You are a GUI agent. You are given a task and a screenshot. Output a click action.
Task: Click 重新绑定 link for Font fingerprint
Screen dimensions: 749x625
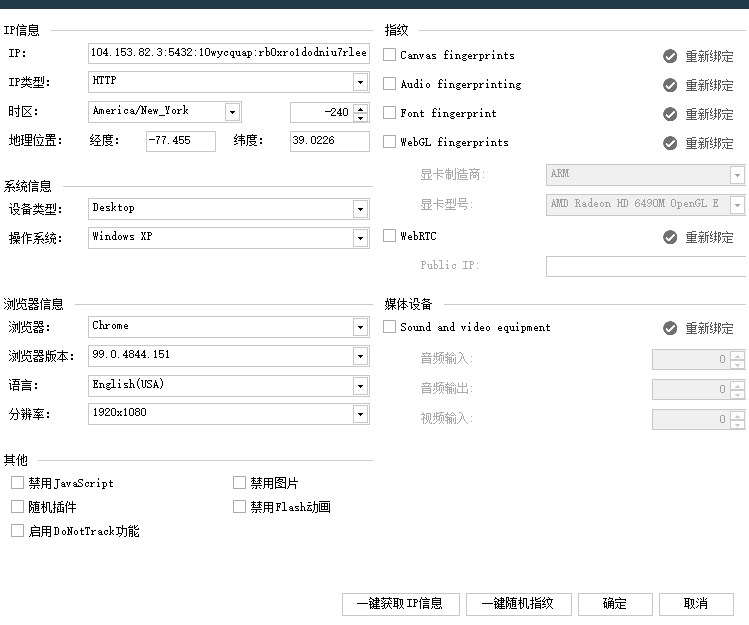709,114
